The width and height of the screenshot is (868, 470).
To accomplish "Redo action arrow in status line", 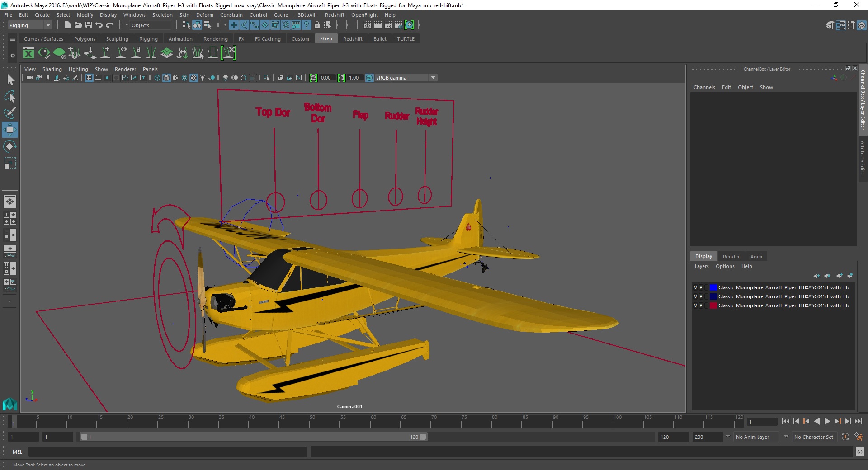I will tap(109, 25).
